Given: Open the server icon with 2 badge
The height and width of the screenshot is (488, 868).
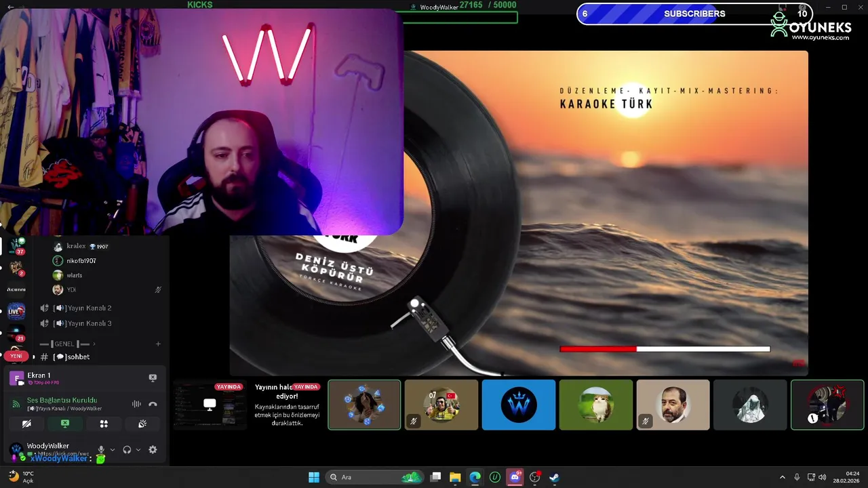Looking at the screenshot, I should (x=16, y=268).
